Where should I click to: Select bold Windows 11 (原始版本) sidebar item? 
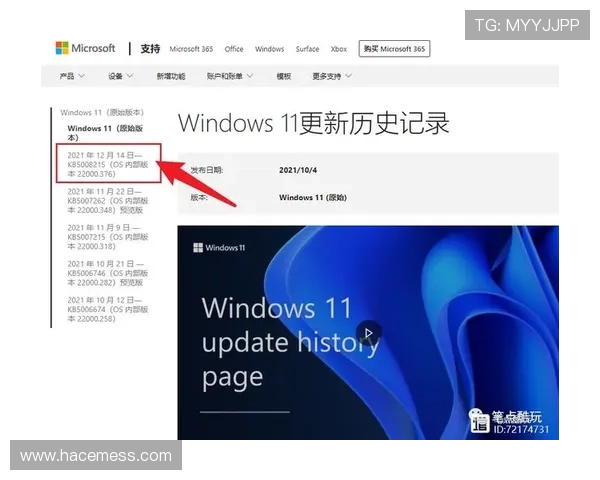tap(105, 133)
